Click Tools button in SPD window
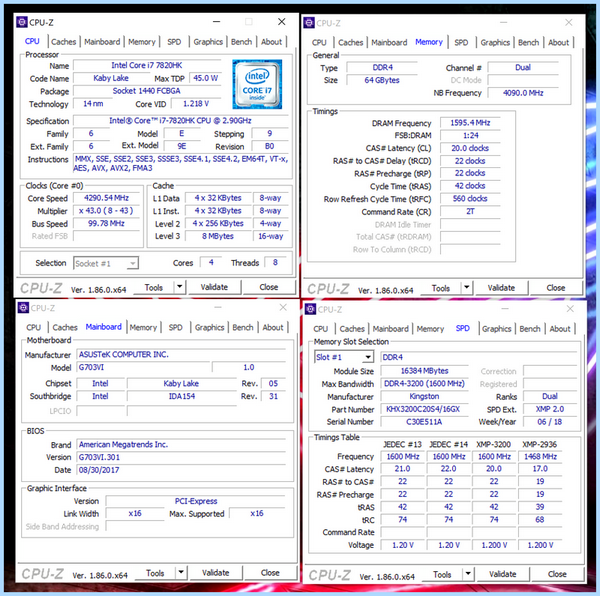 tap(442, 574)
